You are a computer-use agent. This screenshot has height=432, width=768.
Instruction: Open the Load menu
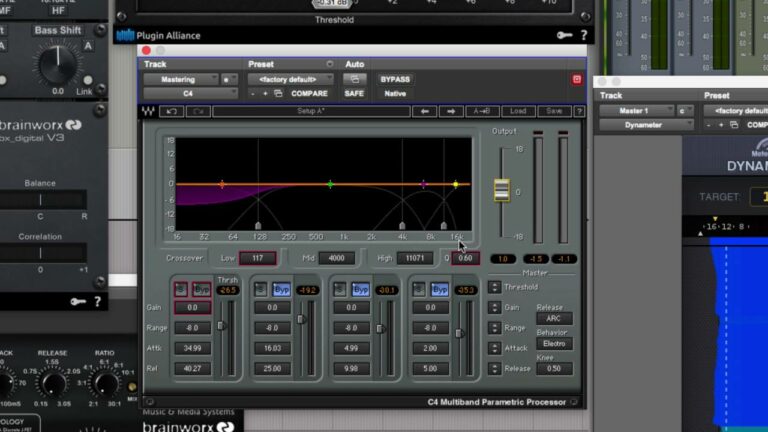click(x=518, y=111)
